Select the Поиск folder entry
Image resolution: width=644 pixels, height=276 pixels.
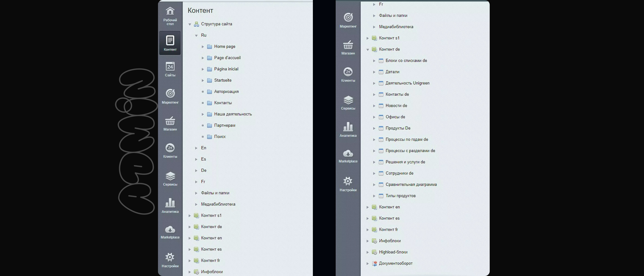(220, 136)
